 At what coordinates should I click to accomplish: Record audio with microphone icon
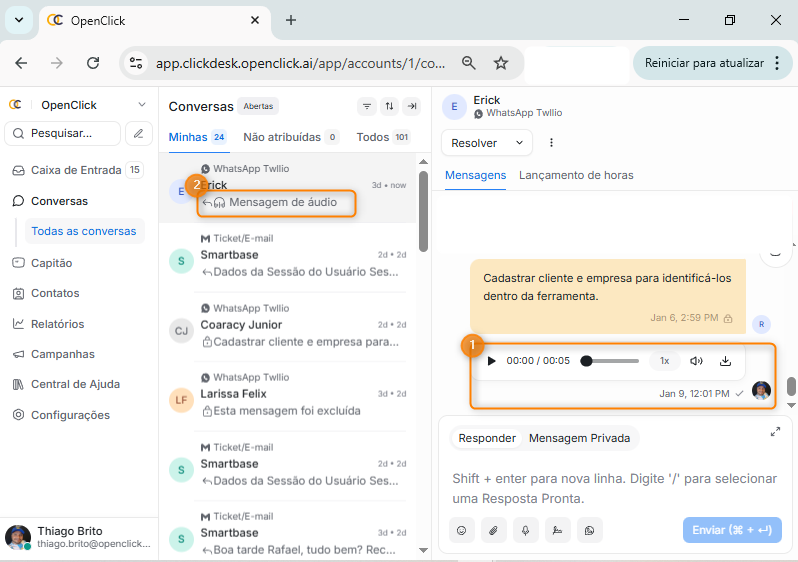(x=526, y=530)
